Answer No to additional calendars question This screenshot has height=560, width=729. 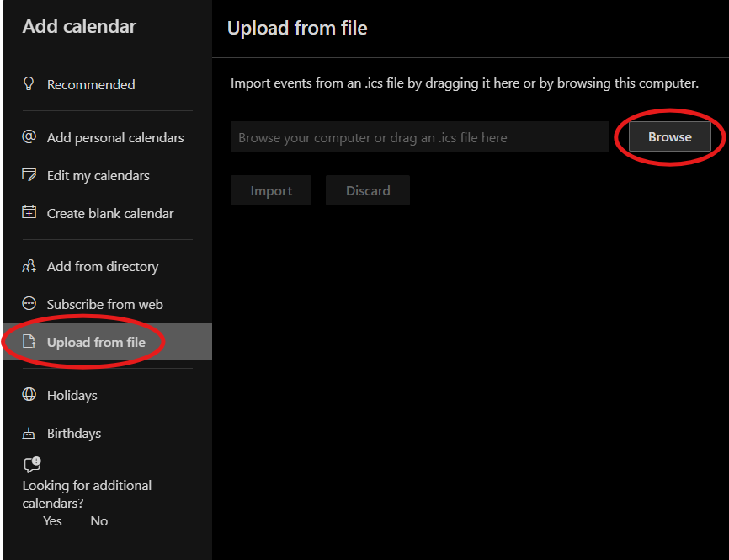[99, 520]
